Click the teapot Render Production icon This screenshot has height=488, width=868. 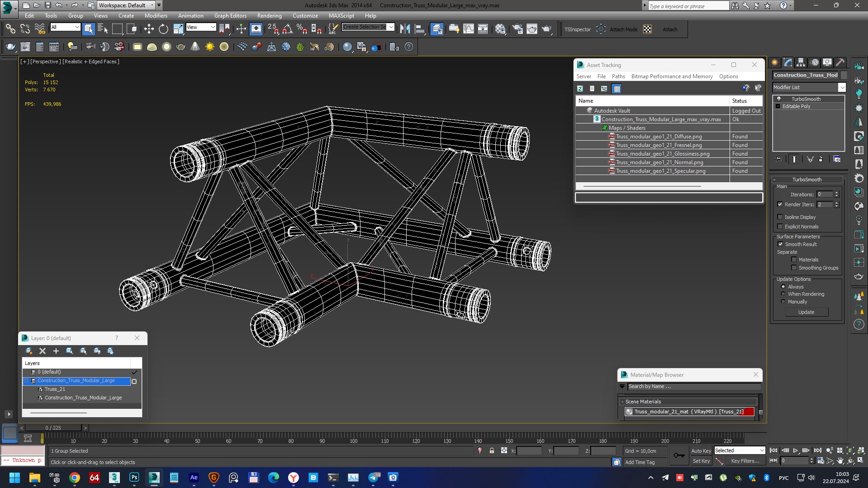(x=546, y=29)
